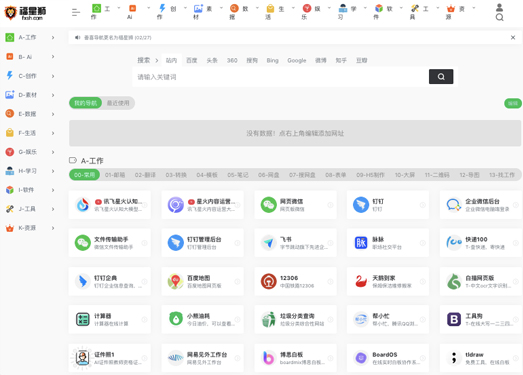523x375 pixels.
Task: Open the 天鹅到家 swan icon
Action: [x=361, y=282]
